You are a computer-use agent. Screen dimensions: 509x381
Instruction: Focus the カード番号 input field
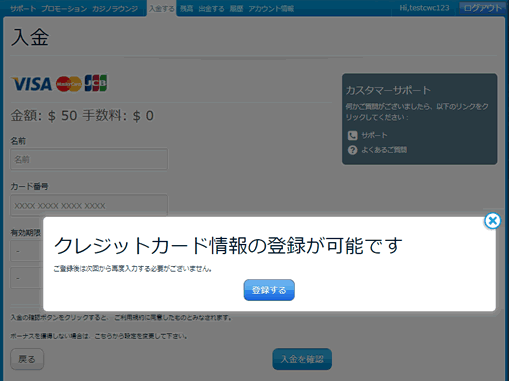click(x=89, y=205)
